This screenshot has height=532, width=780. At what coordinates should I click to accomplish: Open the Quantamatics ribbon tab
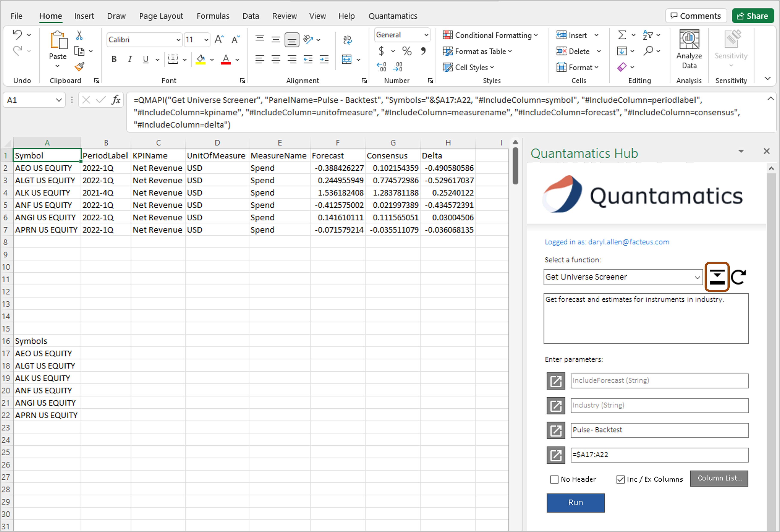[x=393, y=16]
